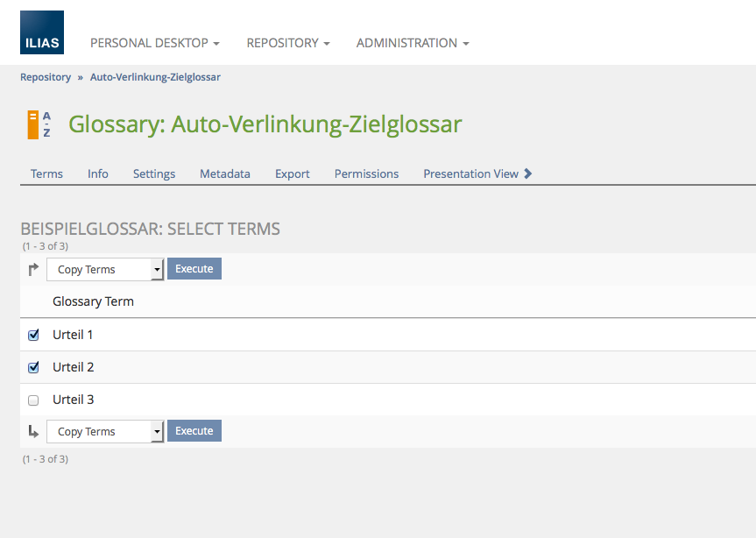
Task: Go to the Metadata tab
Action: 225,173
